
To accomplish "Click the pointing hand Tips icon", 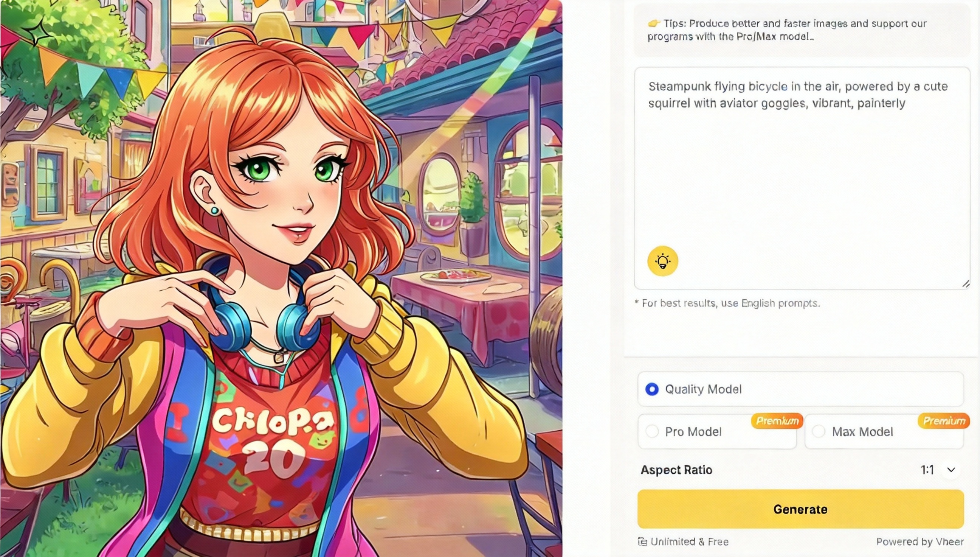I will tap(654, 23).
